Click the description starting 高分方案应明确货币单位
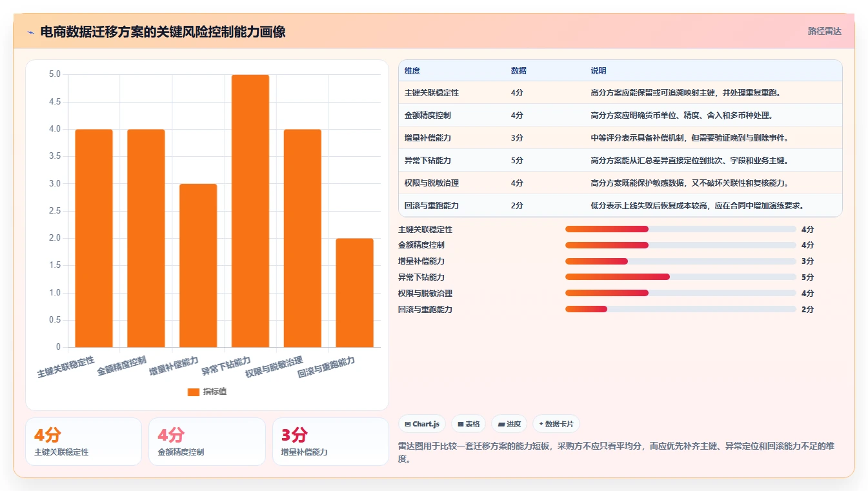This screenshot has width=868, height=491. 681,115
